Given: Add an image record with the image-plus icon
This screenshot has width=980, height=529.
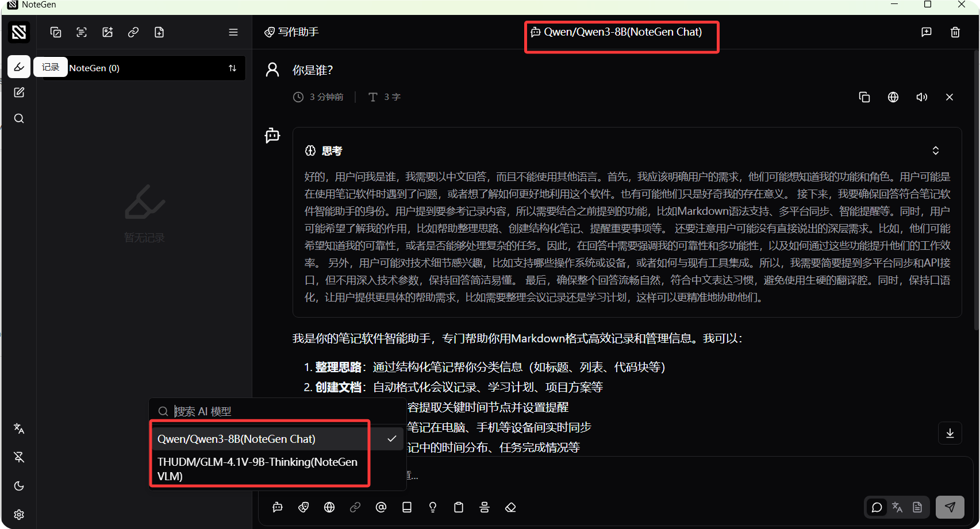Looking at the screenshot, I should tap(107, 32).
